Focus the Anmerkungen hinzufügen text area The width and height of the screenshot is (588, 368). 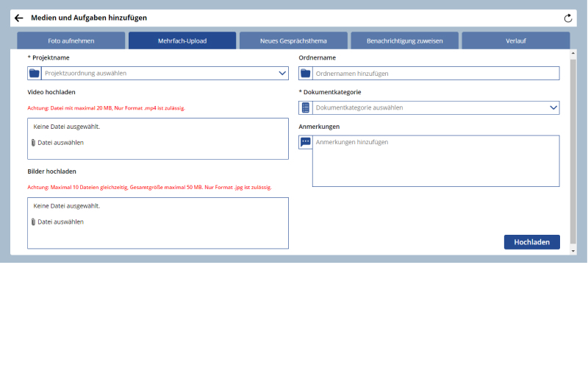coord(436,161)
